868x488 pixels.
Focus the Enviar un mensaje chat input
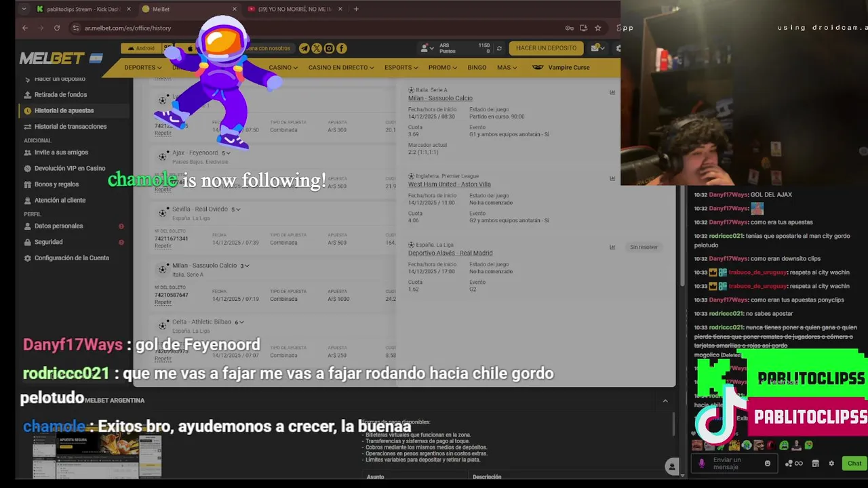[x=736, y=464]
